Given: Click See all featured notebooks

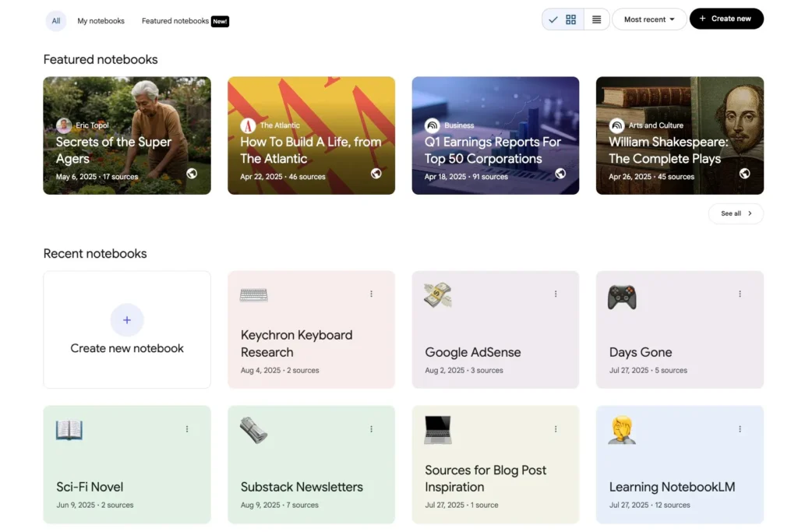Looking at the screenshot, I should (x=736, y=213).
